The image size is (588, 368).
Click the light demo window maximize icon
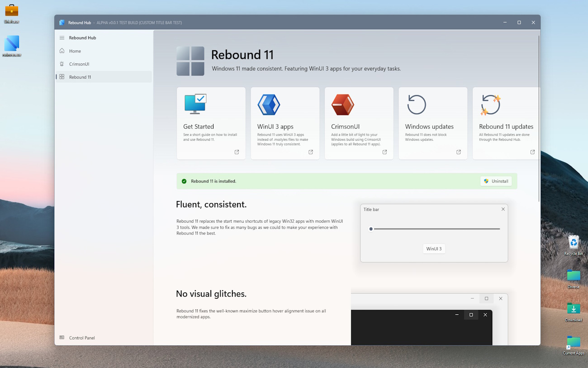tap(486, 298)
